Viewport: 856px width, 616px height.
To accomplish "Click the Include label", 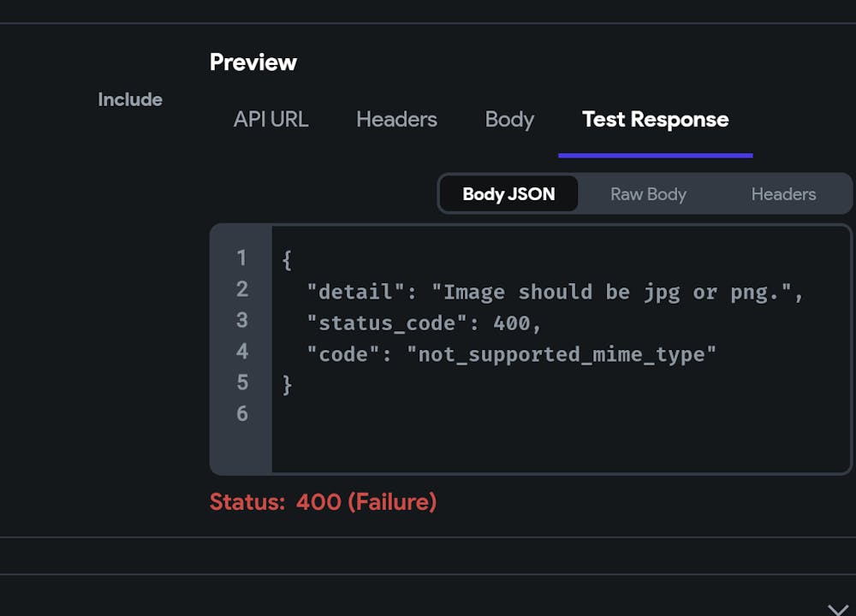I will click(130, 100).
